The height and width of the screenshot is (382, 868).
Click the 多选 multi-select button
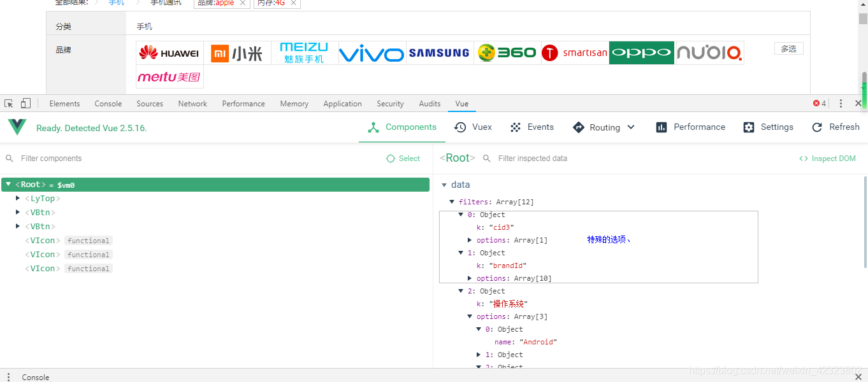[x=789, y=49]
